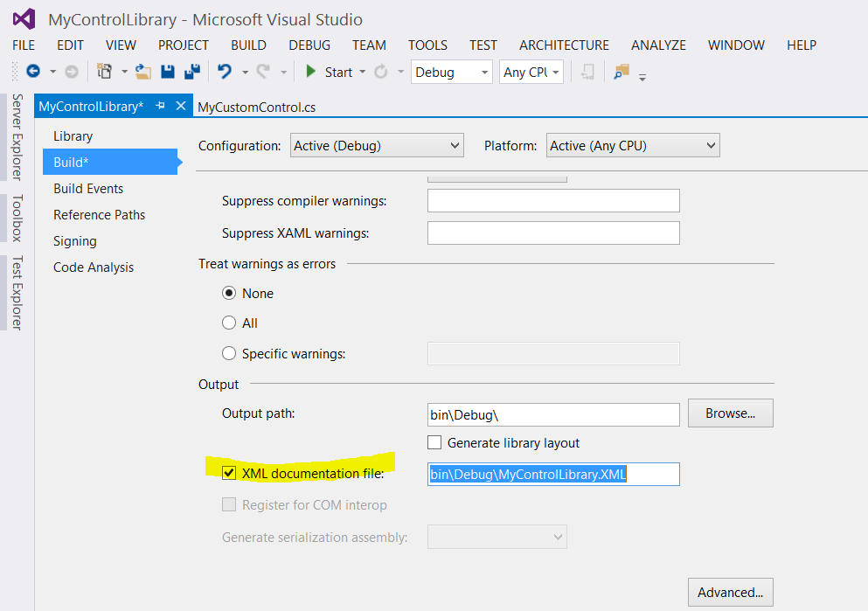The width and height of the screenshot is (868, 611).
Task: Enable Generate library layout checkbox
Action: tap(434, 443)
